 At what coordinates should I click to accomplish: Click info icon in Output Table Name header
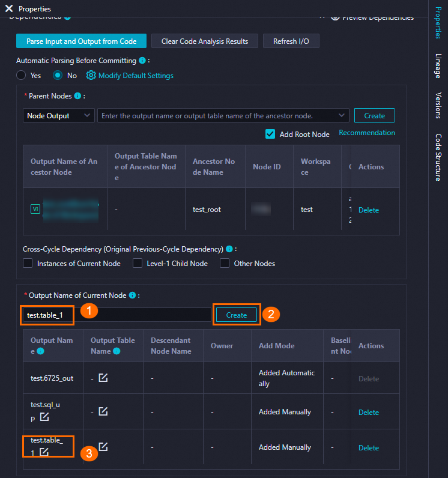click(117, 351)
